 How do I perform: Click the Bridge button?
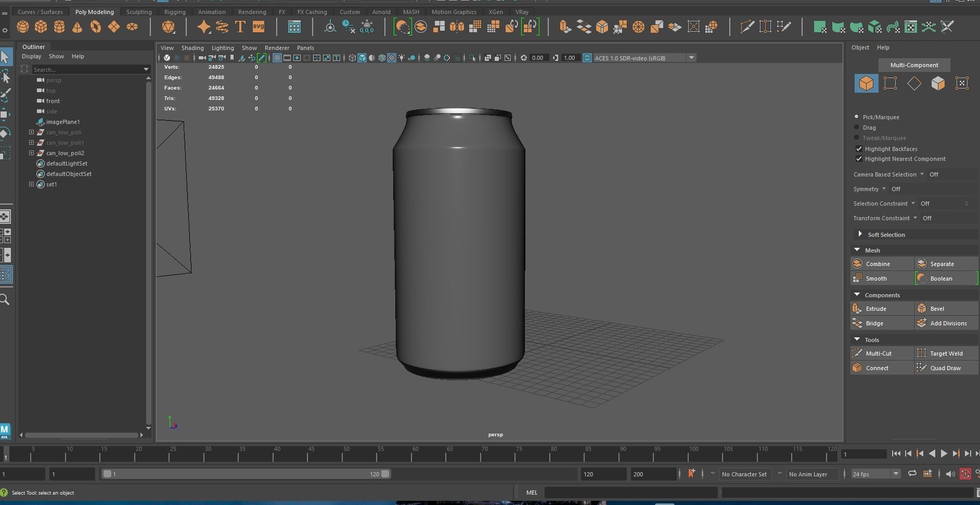click(882, 323)
